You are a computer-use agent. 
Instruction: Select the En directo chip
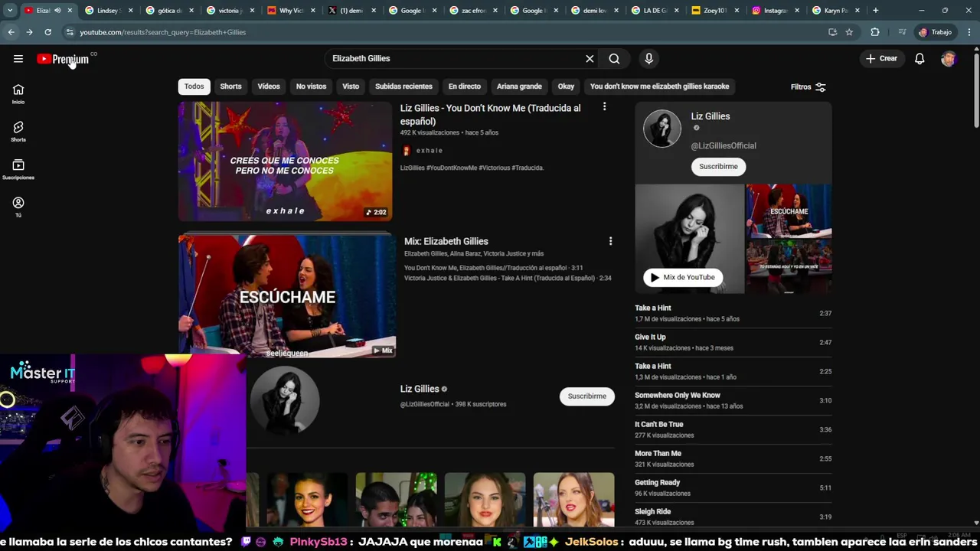tap(465, 86)
